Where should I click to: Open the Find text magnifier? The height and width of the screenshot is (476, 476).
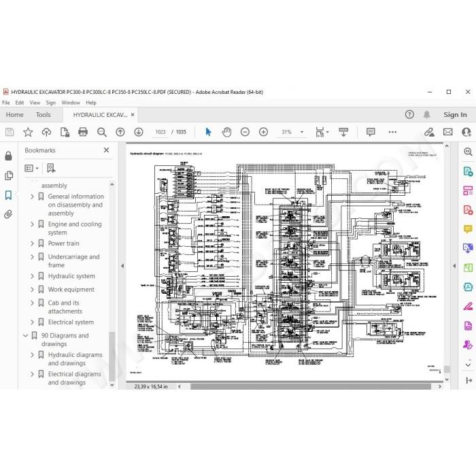[102, 132]
